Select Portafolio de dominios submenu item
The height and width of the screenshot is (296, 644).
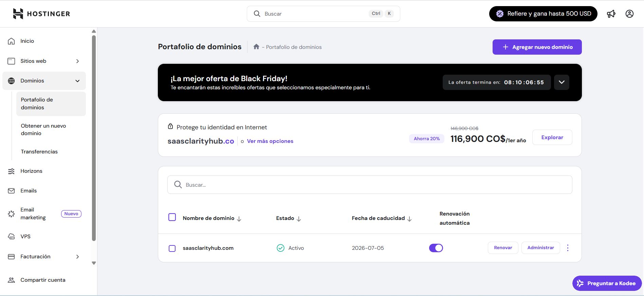tap(51, 104)
